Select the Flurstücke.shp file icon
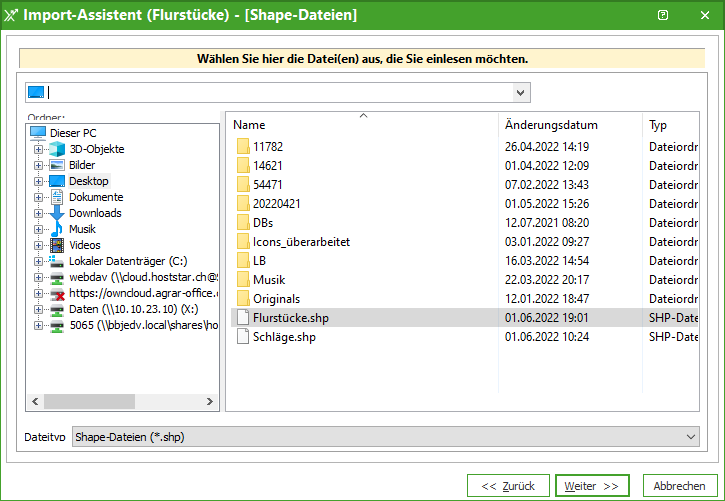725x501 pixels. pos(242,318)
